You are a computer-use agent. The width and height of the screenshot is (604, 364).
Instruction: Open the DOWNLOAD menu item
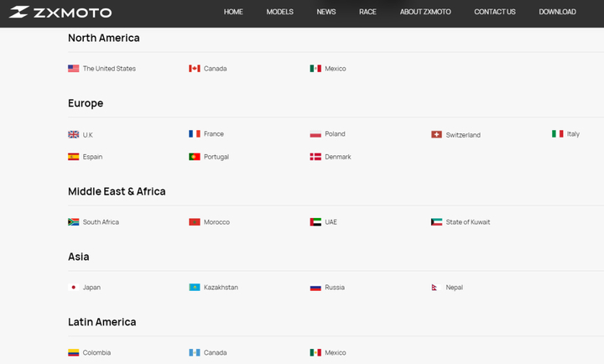tap(557, 12)
